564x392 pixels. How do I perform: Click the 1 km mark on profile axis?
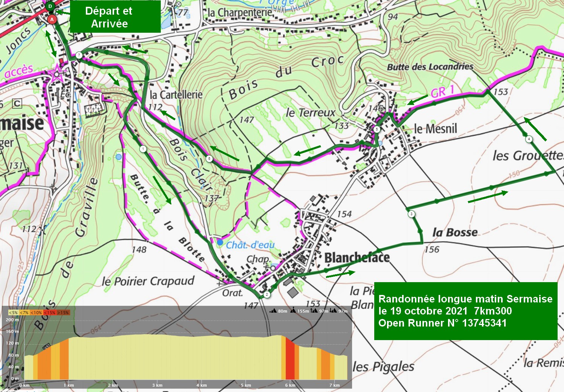pyautogui.click(x=69, y=385)
